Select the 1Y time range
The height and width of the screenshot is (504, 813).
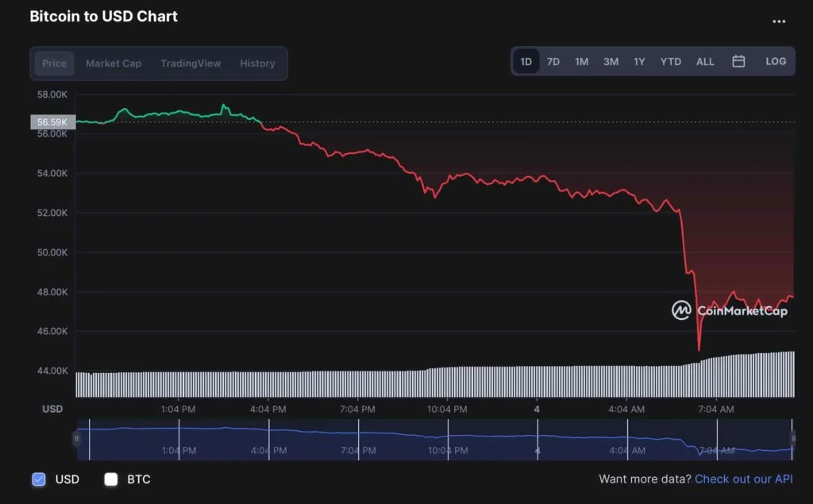pyautogui.click(x=639, y=62)
